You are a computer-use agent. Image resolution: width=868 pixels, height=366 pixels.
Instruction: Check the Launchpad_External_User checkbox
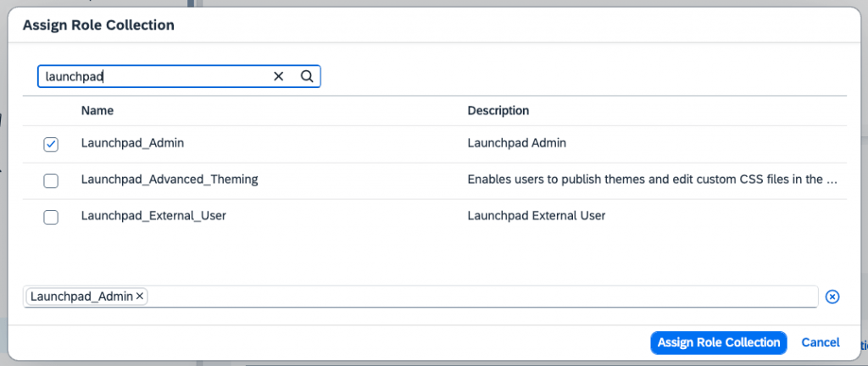click(51, 217)
